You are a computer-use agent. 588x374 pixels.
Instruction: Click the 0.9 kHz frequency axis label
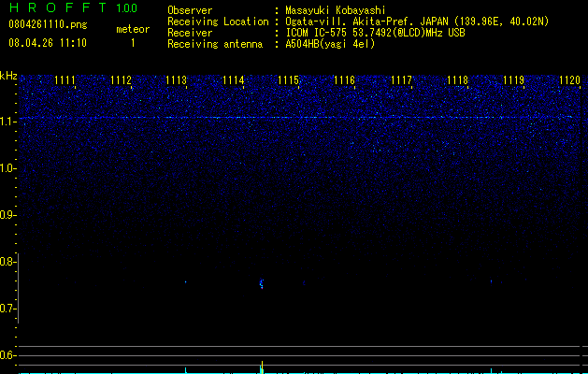[x=7, y=215]
